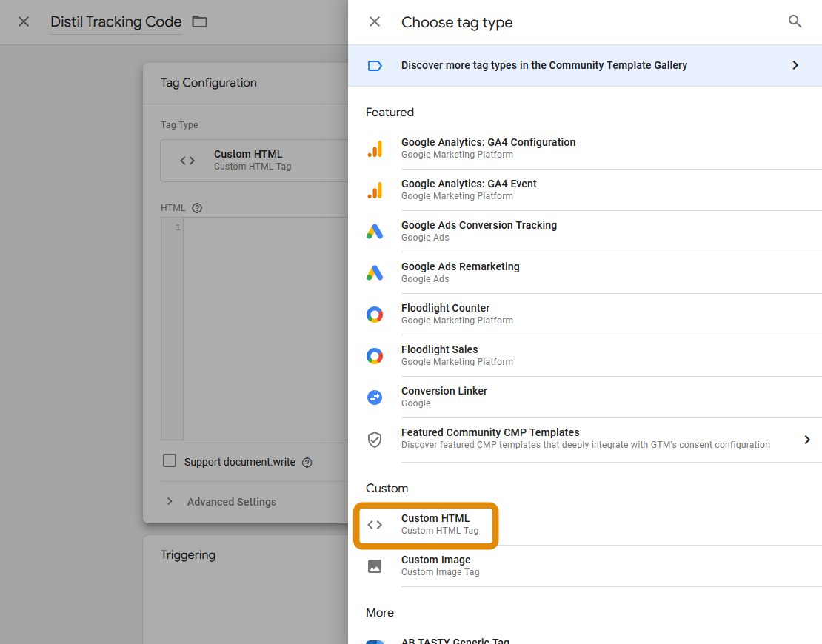The image size is (822, 644).
Task: Open Discover more tag types banner text
Action: point(544,65)
